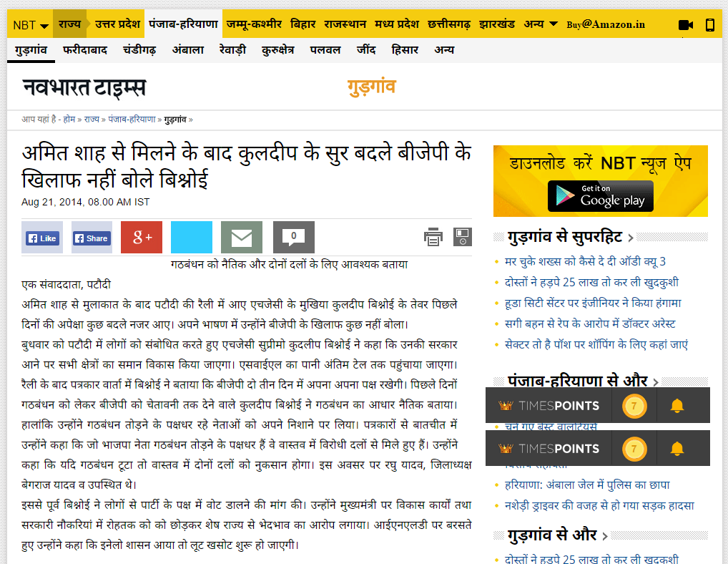
Task: Open नशेड़ी ड्राइवर की वजह से story link
Action: coord(599,505)
